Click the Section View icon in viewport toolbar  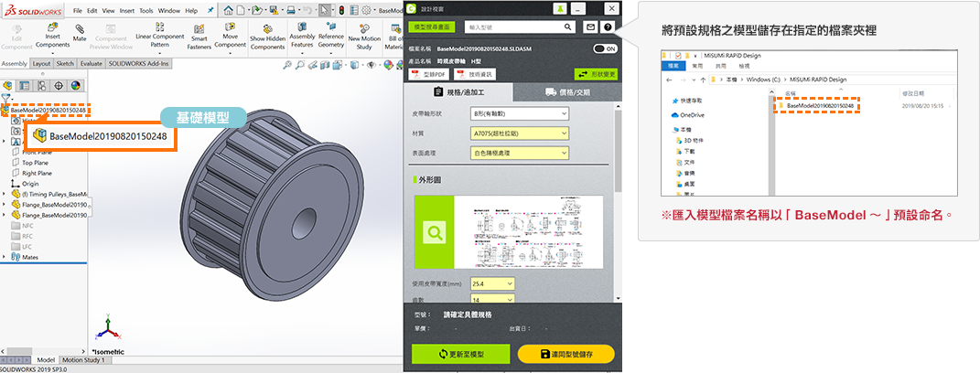click(x=324, y=65)
